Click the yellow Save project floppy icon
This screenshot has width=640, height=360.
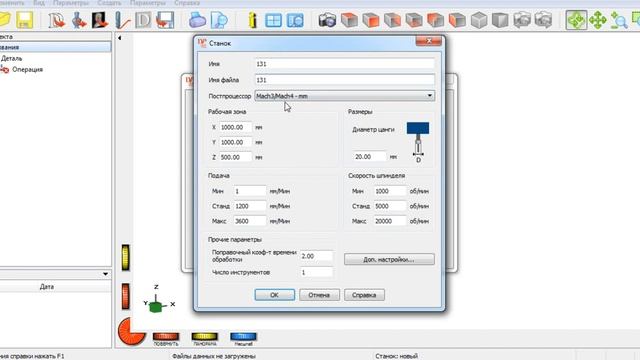coord(24,20)
